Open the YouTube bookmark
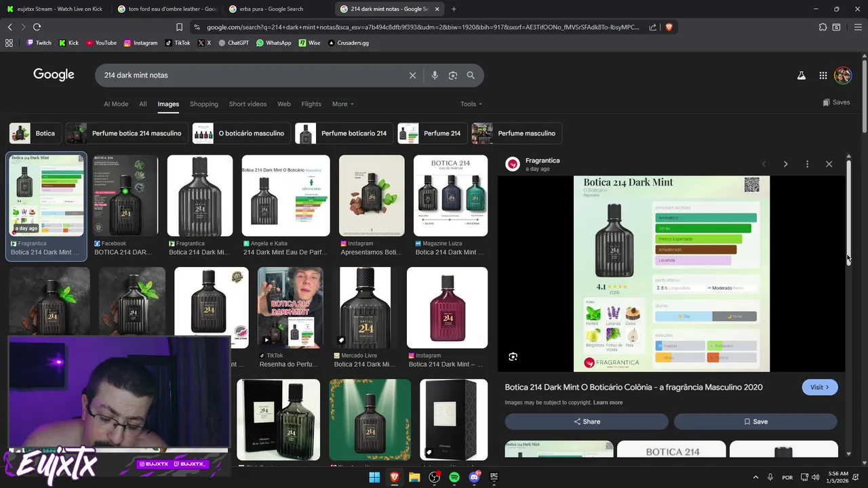This screenshot has height=488, width=868. click(x=101, y=43)
